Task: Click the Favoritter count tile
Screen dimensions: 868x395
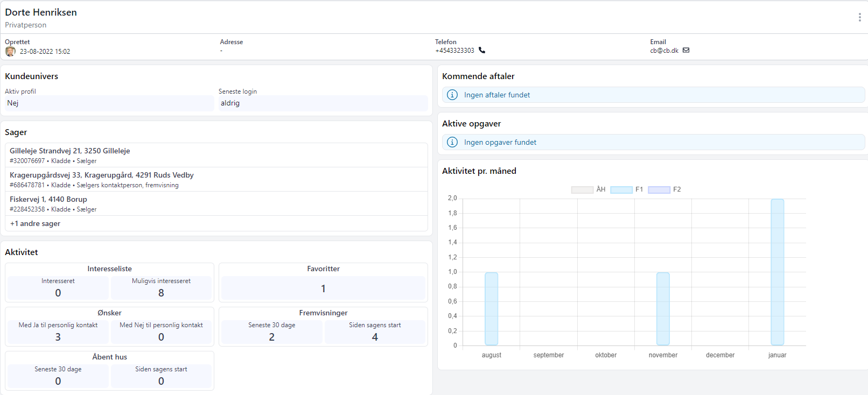Action: (x=323, y=288)
